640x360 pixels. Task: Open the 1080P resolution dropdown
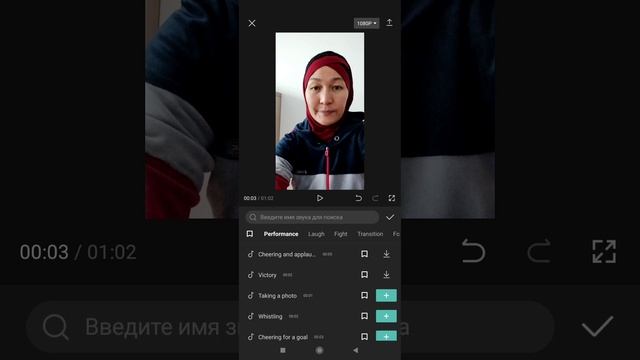coord(366,23)
